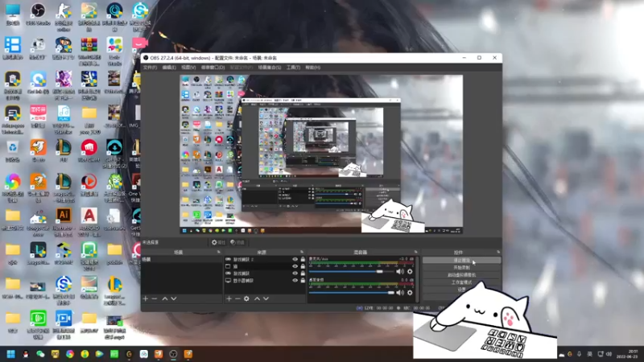The width and height of the screenshot is (644, 362).
Task: Click Properties button above the Sources panel
Action: pos(218,243)
